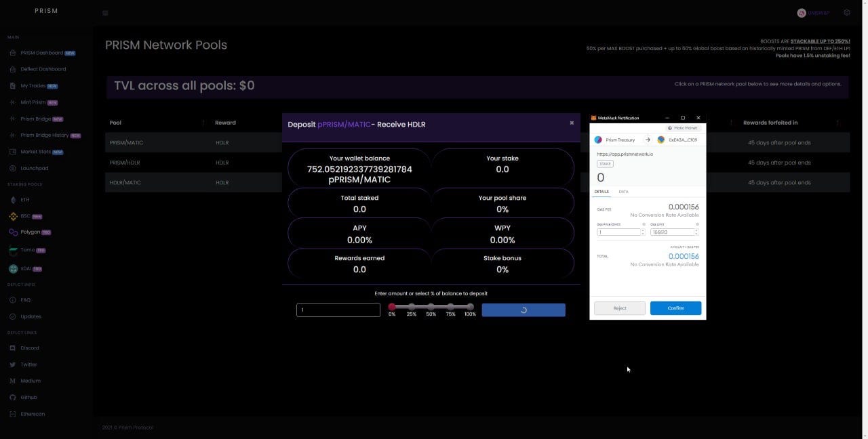The height and width of the screenshot is (439, 868).
Task: Set the deposit slider to 75%
Action: coord(450,307)
